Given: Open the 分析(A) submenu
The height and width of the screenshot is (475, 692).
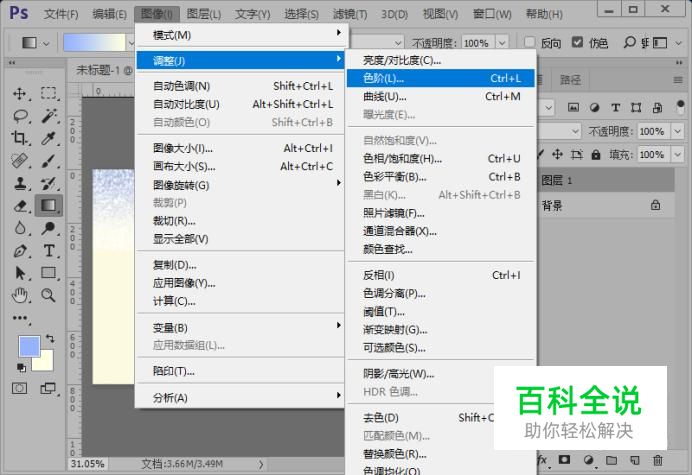Looking at the screenshot, I should [x=241, y=397].
